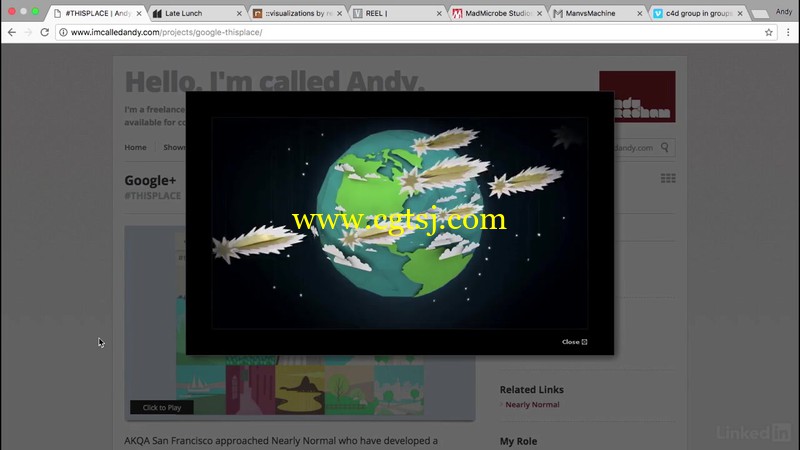Click the Andy profile button in Chrome
The image size is (800, 450).
pos(784,12)
